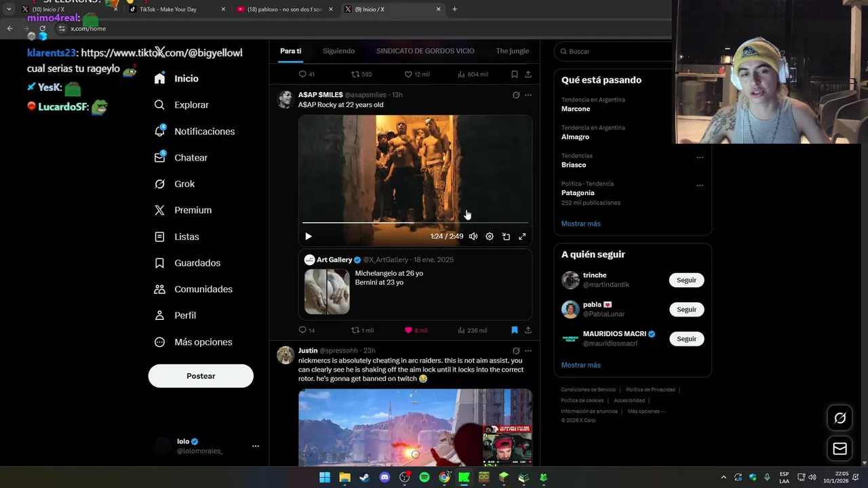The image size is (868, 488).
Task: View analytics of A$AP SMILES post
Action: [472, 330]
